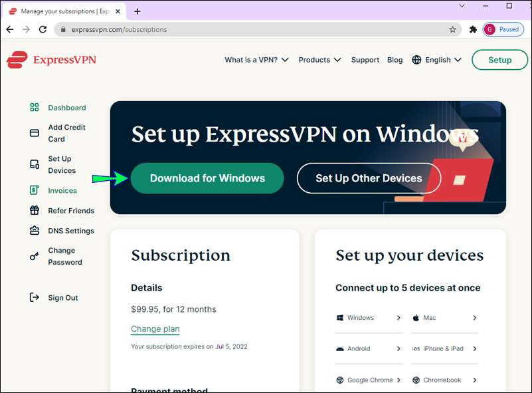
Task: Click the Add Credit Card icon
Action: point(35,133)
